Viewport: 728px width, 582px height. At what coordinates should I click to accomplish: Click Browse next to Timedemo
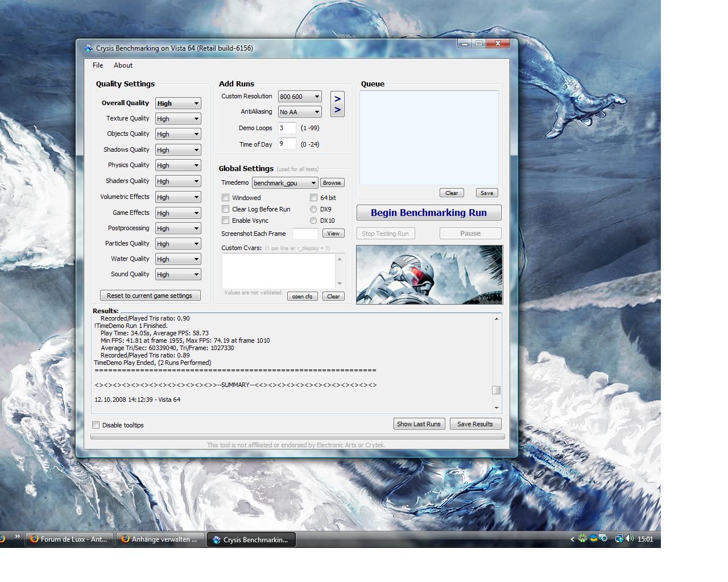pyautogui.click(x=332, y=183)
